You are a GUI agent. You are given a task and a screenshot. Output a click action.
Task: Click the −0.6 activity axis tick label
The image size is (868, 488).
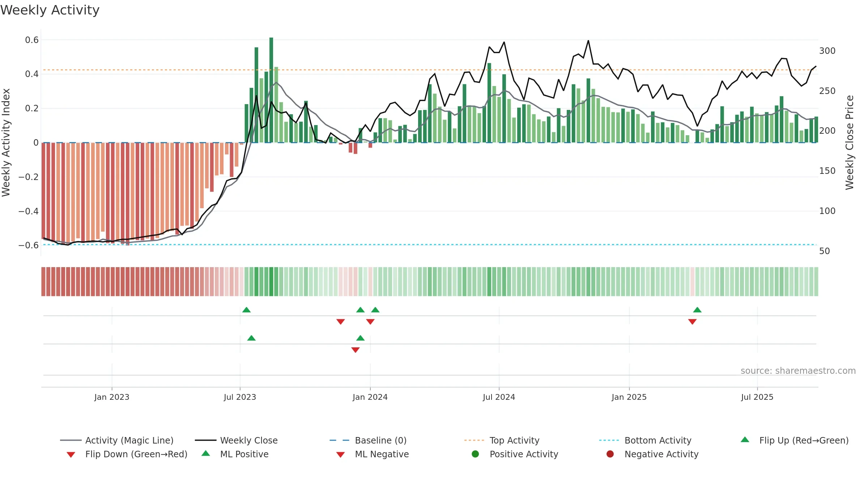pos(29,245)
